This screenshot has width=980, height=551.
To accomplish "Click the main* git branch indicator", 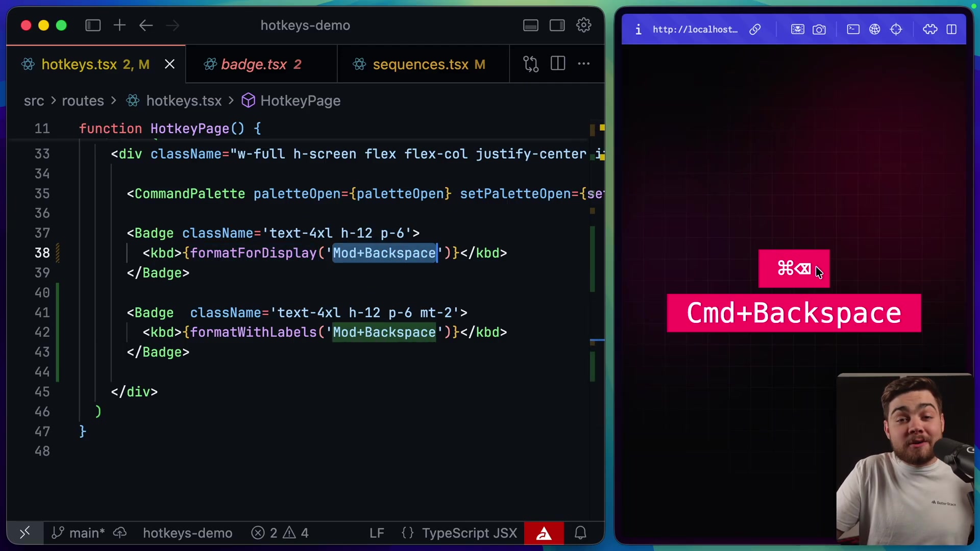I will coord(78,533).
